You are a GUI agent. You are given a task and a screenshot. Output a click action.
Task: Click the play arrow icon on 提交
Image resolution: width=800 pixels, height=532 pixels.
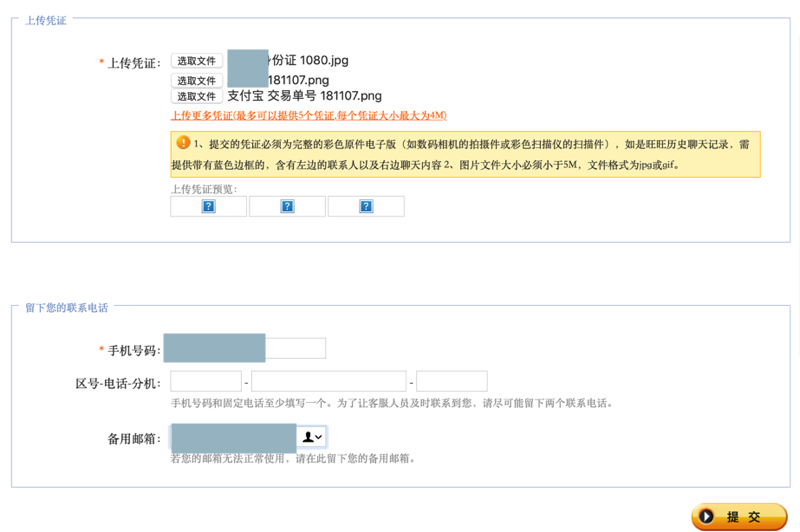pyautogui.click(x=707, y=517)
